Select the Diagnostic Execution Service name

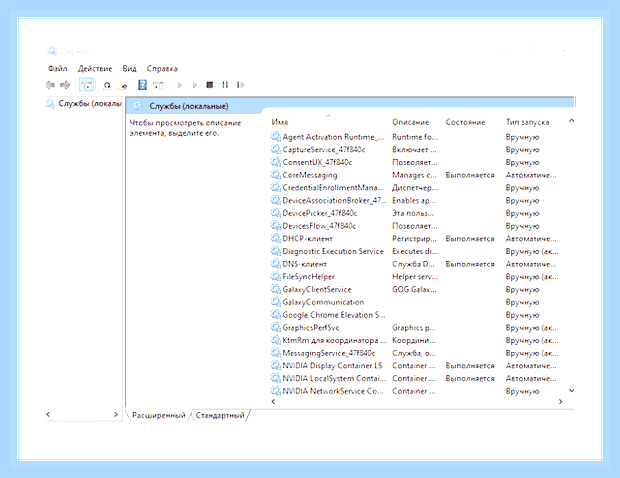(x=333, y=251)
